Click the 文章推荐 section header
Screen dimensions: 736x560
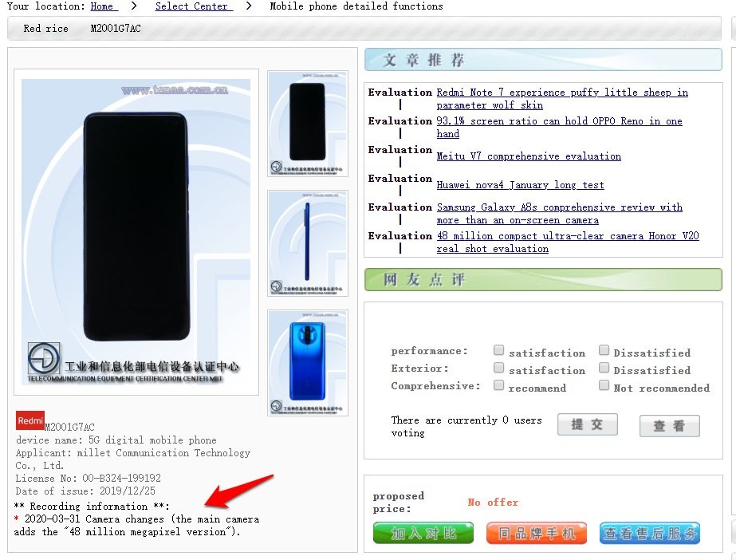click(x=543, y=60)
